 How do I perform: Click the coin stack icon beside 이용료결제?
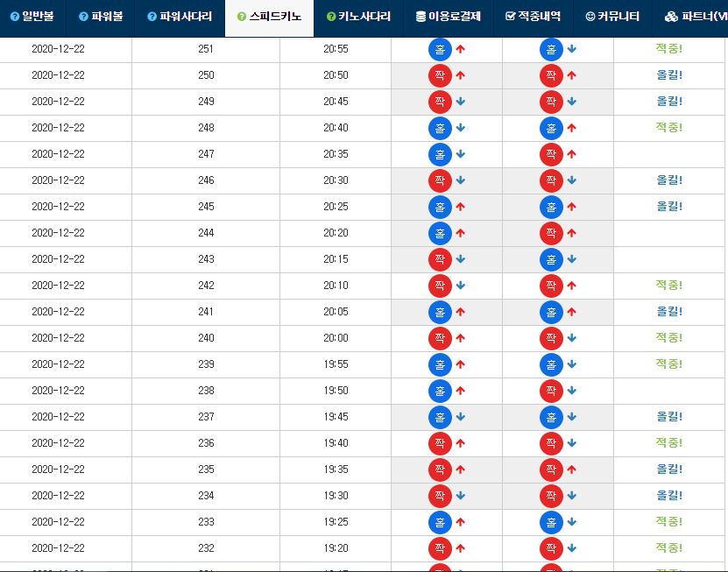click(x=421, y=17)
